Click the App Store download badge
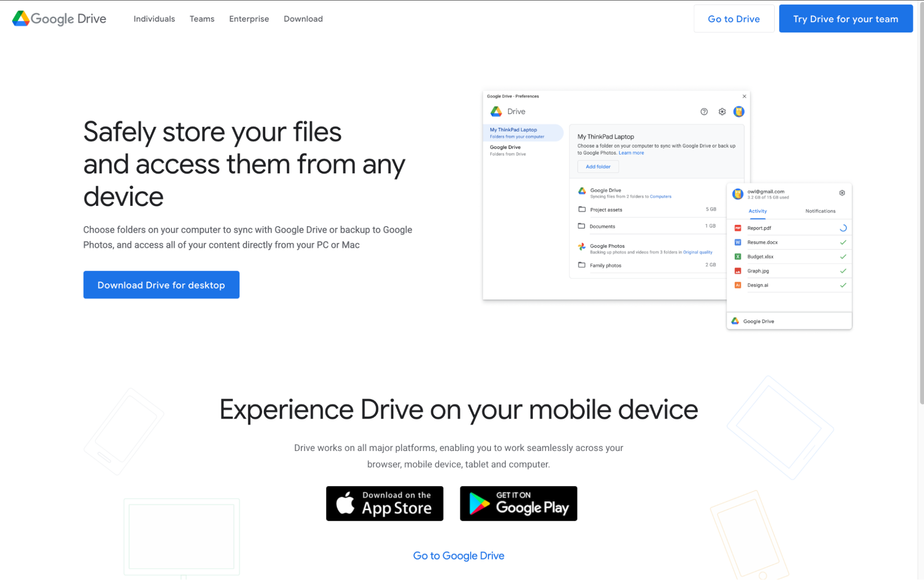The image size is (924, 580). pos(385,503)
